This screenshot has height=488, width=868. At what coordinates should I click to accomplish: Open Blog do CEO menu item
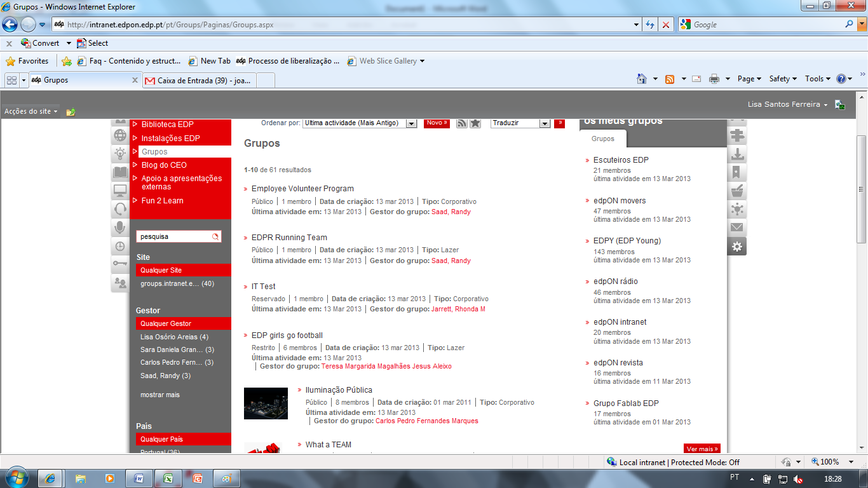tap(164, 165)
